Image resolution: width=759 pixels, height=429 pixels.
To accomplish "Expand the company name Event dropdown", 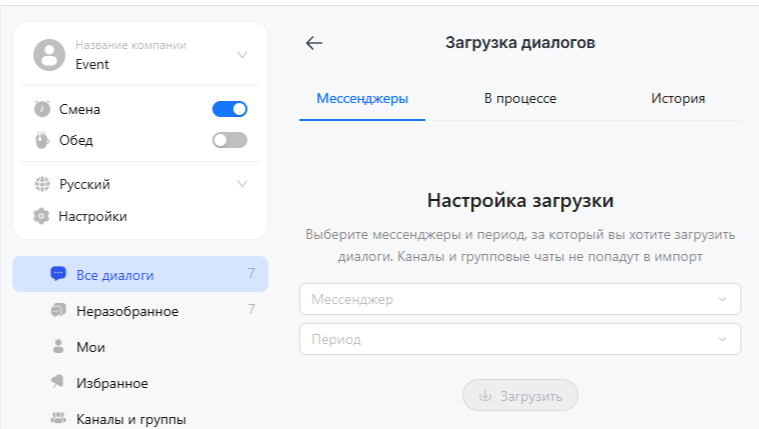I will [242, 55].
